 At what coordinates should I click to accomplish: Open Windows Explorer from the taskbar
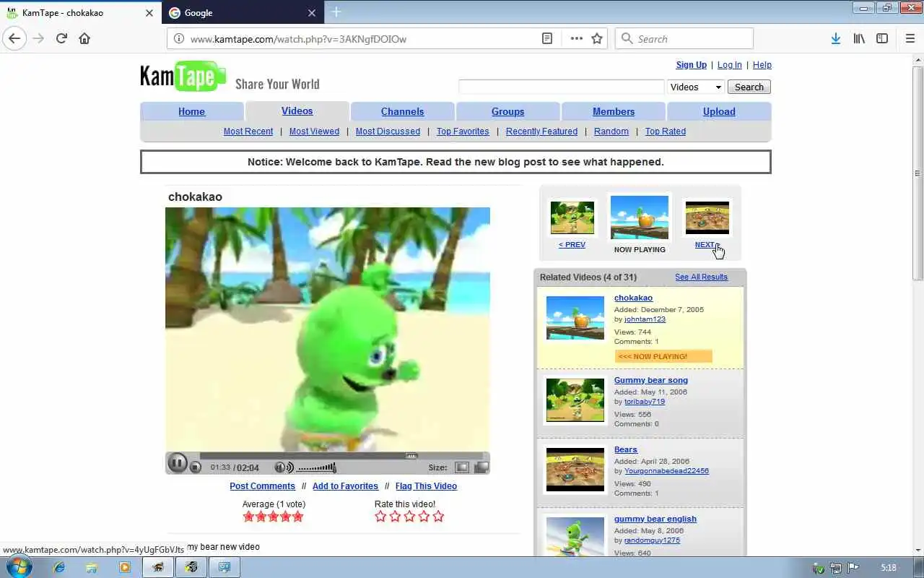92,567
